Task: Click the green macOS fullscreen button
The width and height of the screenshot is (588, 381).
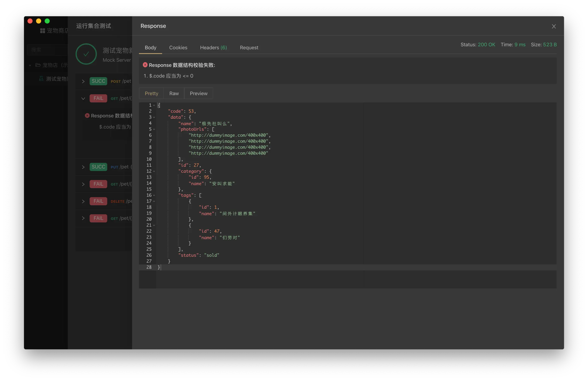Action: (x=47, y=21)
